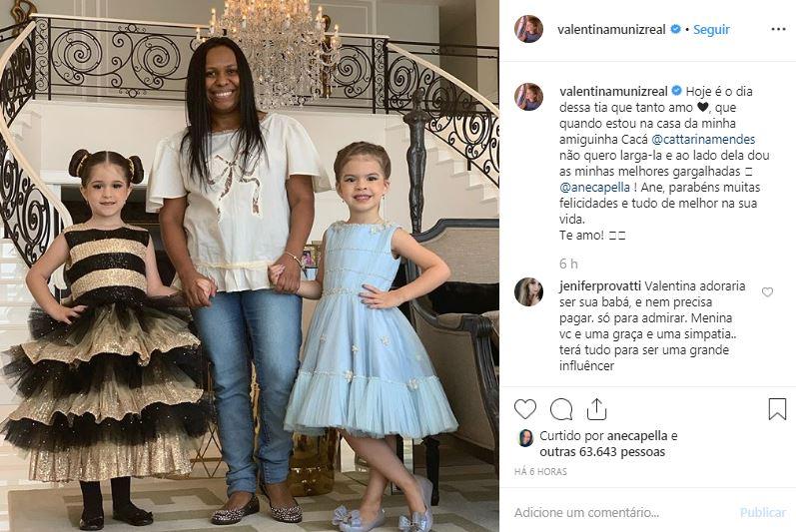The width and height of the screenshot is (796, 532).
Task: Open the caption author's avatar beside the caption
Action: [x=528, y=97]
